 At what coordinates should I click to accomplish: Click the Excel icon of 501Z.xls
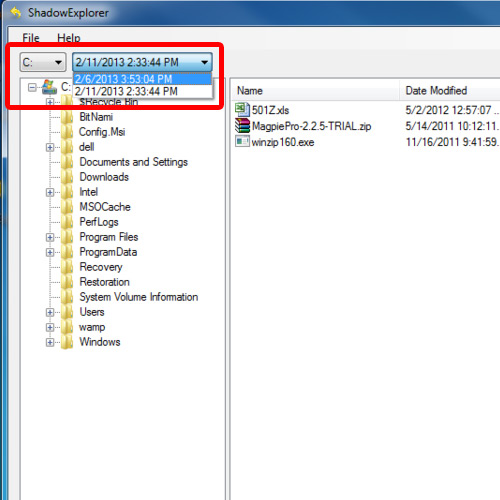pyautogui.click(x=242, y=110)
